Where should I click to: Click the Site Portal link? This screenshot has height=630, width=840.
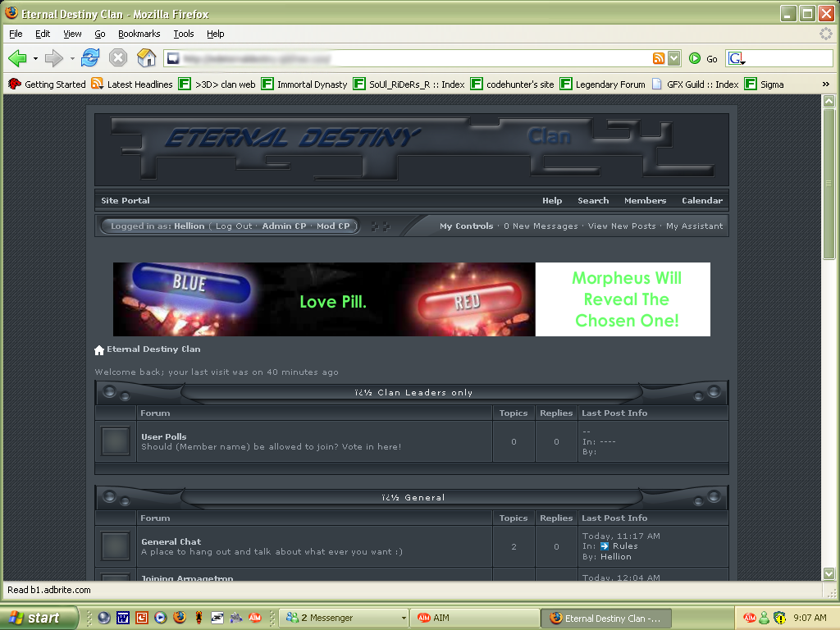point(126,200)
